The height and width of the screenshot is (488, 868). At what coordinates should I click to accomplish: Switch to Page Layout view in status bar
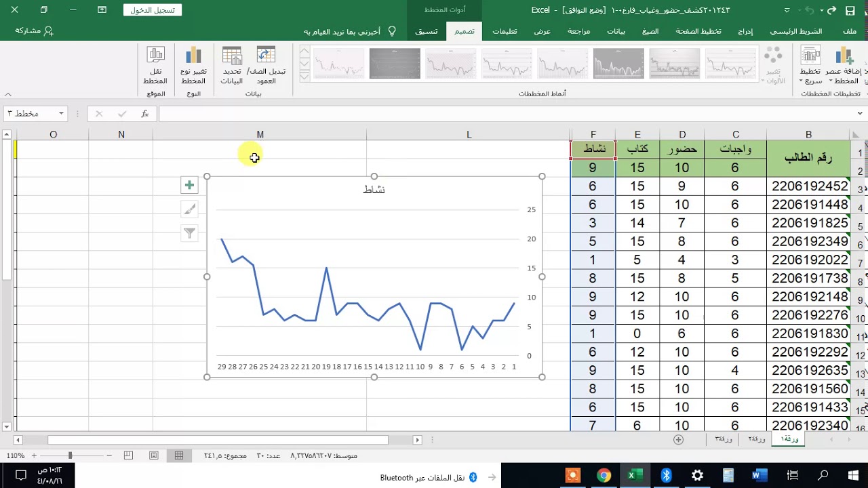coord(154,456)
